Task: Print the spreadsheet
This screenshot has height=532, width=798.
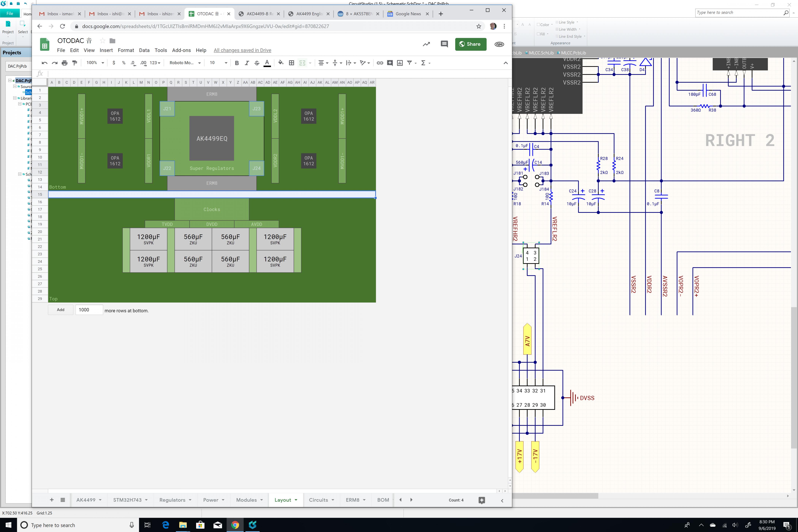Action: point(64,63)
